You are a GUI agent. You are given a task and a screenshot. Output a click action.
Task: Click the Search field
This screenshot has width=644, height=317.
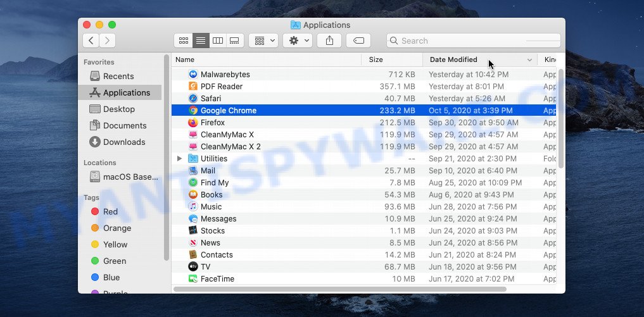pyautogui.click(x=474, y=40)
